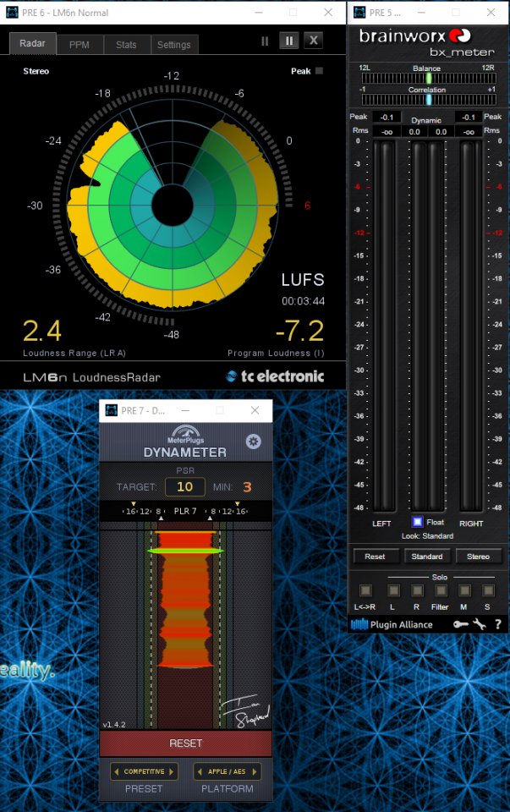Click the right Rms value field
This screenshot has width=510, height=812.
click(x=469, y=132)
